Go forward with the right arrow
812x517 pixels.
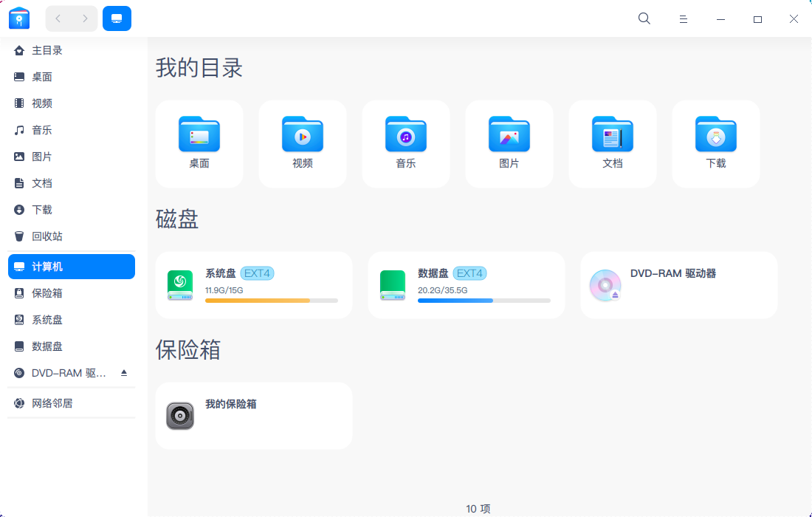(85, 18)
